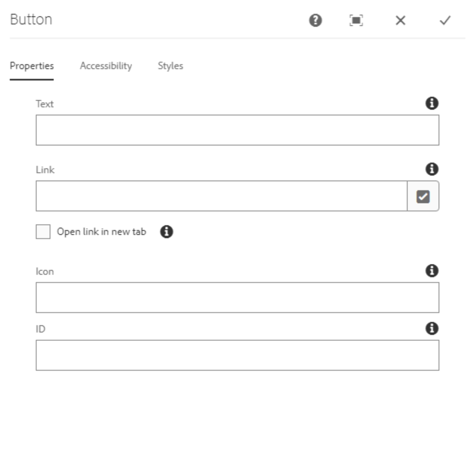
Task: Enable the Open link in new tab checkbox
Action: [x=43, y=232]
